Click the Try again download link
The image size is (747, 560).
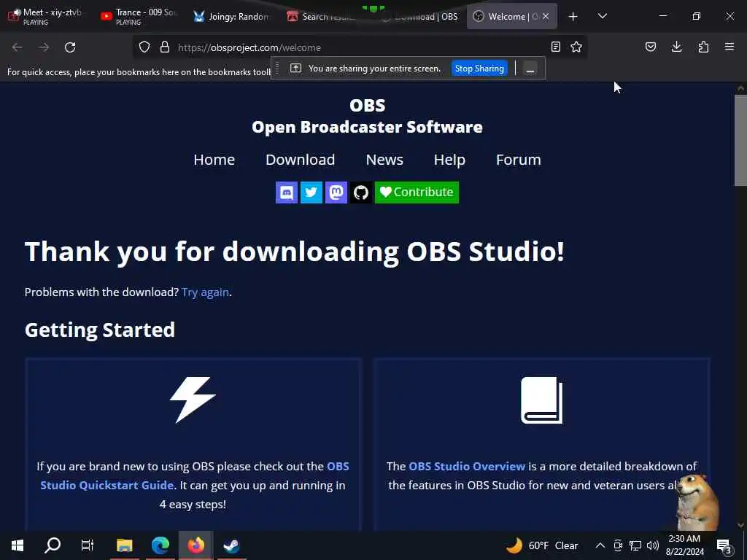tap(205, 292)
